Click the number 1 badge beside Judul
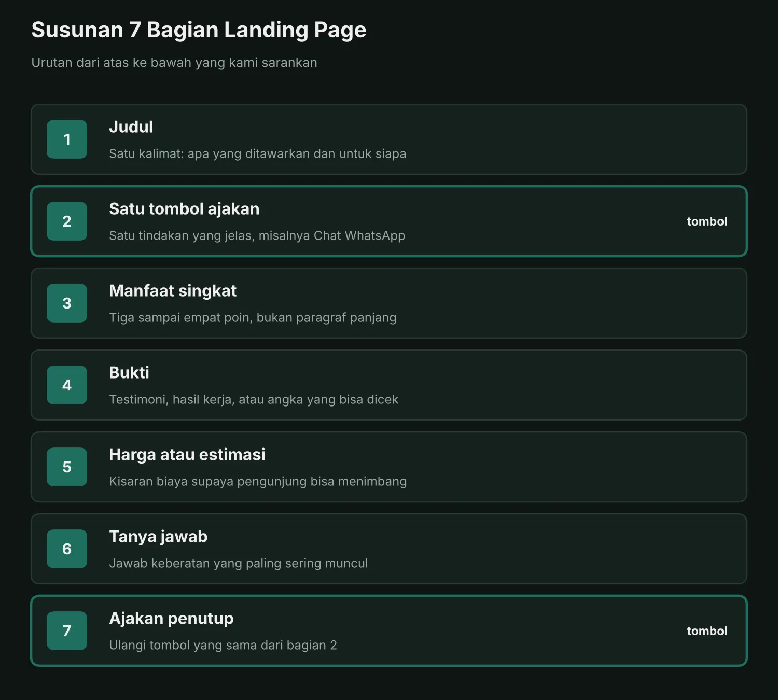 [x=67, y=139]
